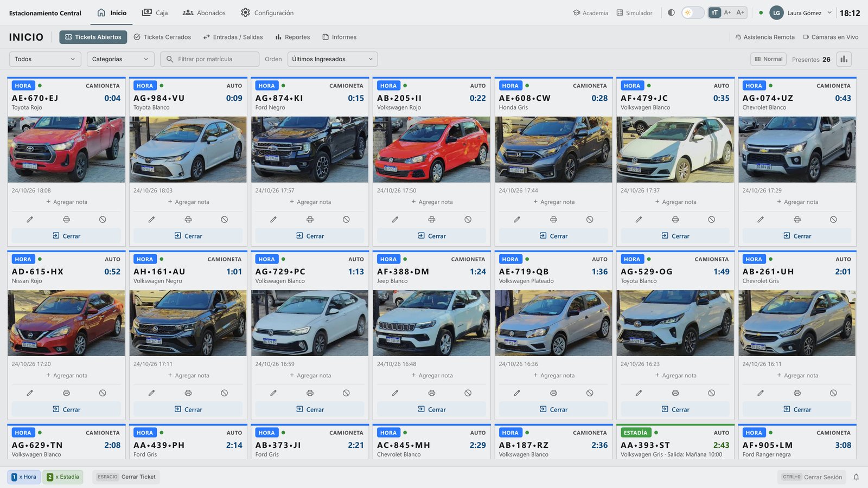
Task: Click the contrast half-circle icon in header
Action: point(671,12)
